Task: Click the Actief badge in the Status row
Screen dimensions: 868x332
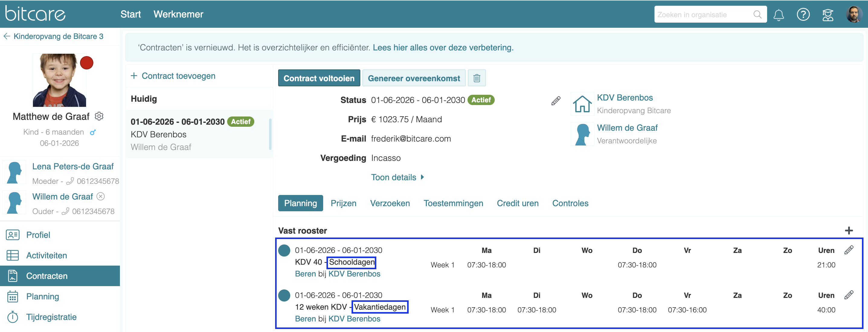Action: coord(481,100)
